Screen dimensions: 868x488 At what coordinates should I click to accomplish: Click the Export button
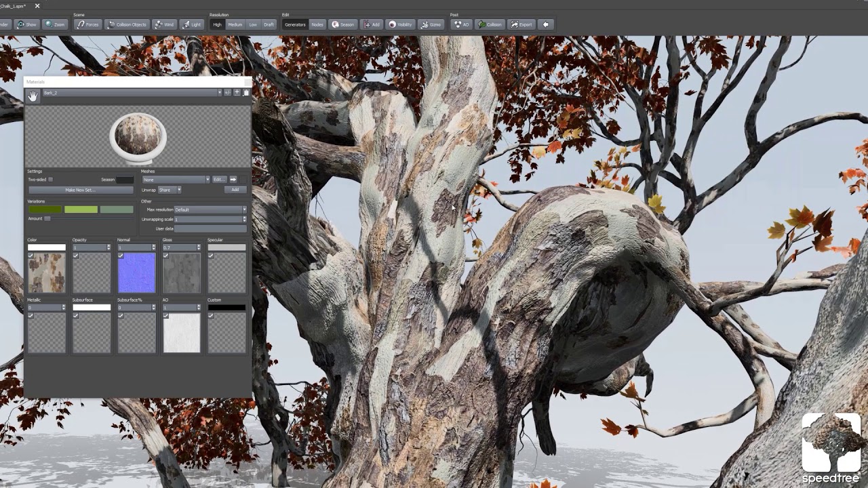521,24
